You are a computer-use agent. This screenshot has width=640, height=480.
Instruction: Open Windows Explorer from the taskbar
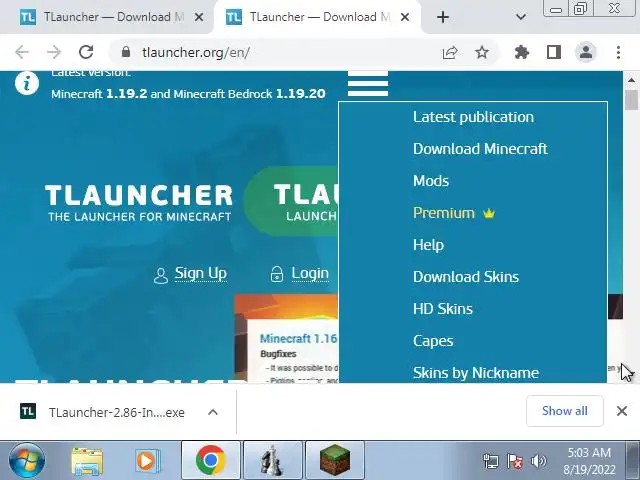87,461
